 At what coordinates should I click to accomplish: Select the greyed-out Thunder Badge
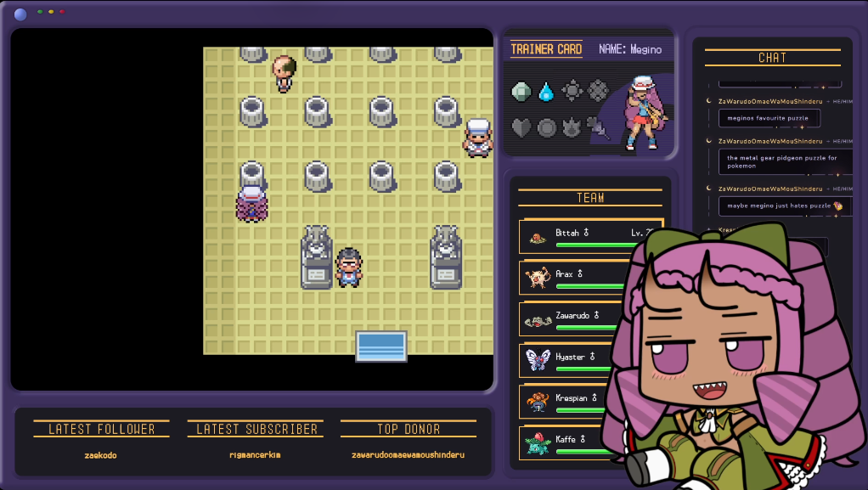point(572,90)
